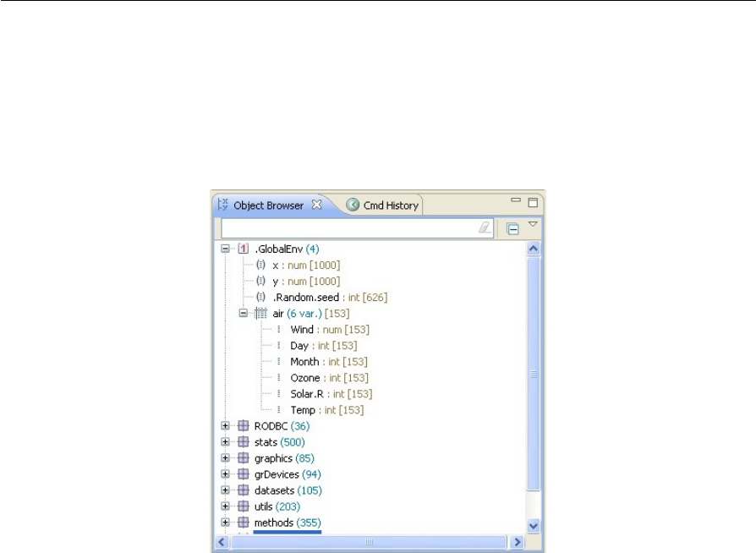This screenshot has height=553, width=756.
Task: Select 'Wind : num [153]' column
Action: pos(330,330)
